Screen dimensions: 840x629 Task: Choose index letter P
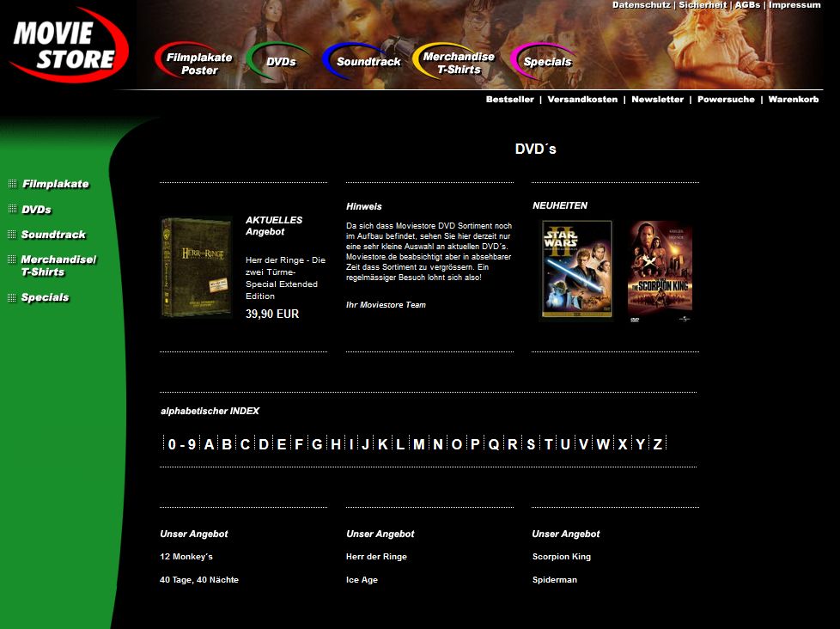tap(475, 444)
